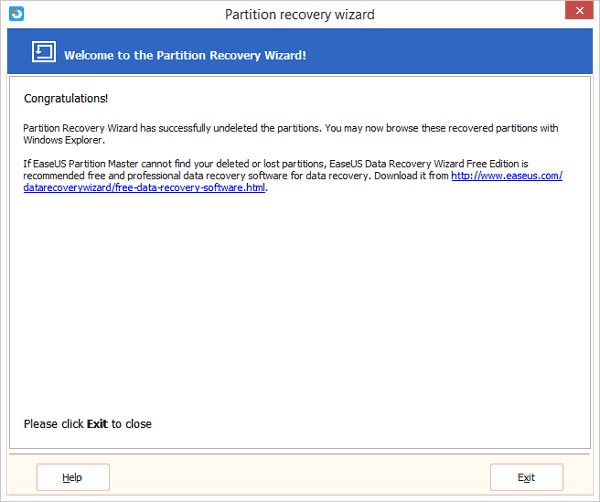The image size is (600, 502).
Task: Open Help for the wizard
Action: point(73,477)
